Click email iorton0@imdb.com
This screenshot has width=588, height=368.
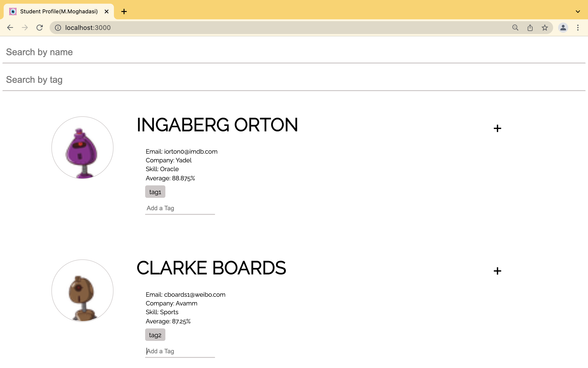(x=191, y=152)
